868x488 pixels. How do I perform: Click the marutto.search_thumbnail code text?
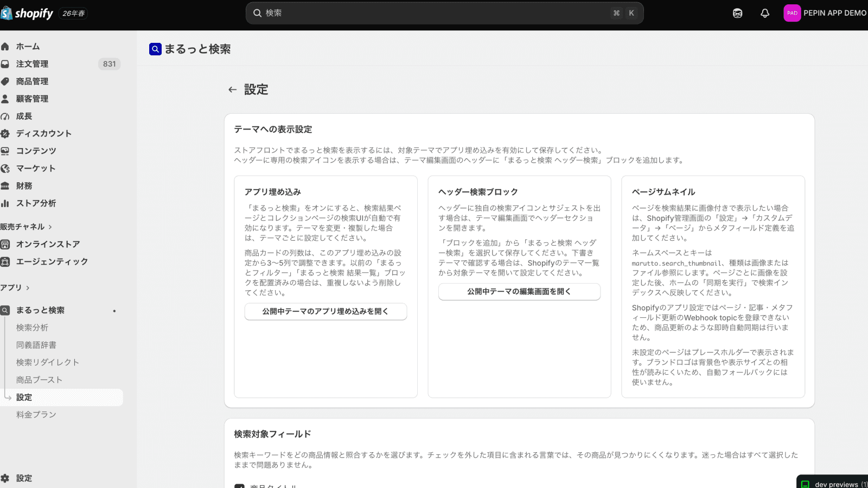click(x=676, y=264)
